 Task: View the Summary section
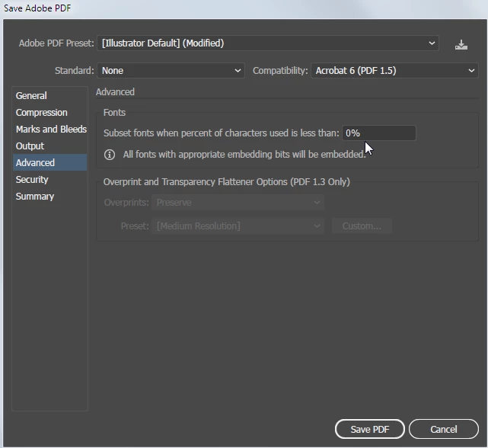coord(49,197)
